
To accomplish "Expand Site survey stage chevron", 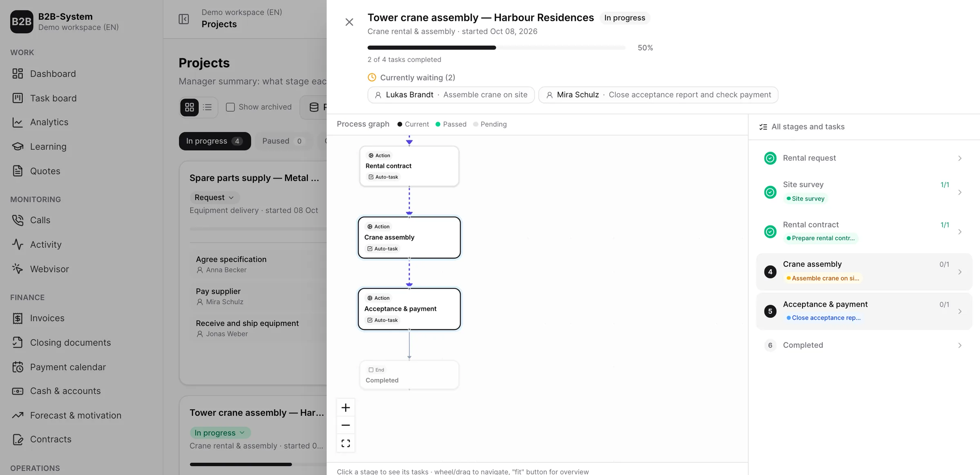I will pyautogui.click(x=960, y=192).
